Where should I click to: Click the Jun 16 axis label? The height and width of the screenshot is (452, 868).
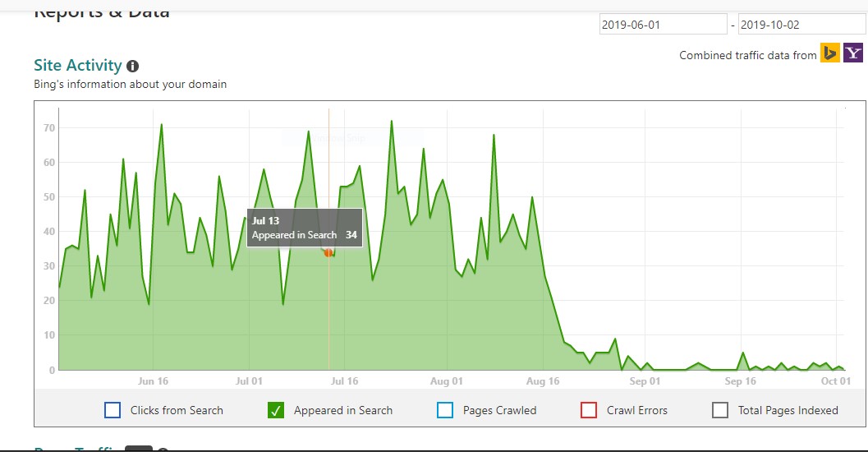[x=153, y=381]
